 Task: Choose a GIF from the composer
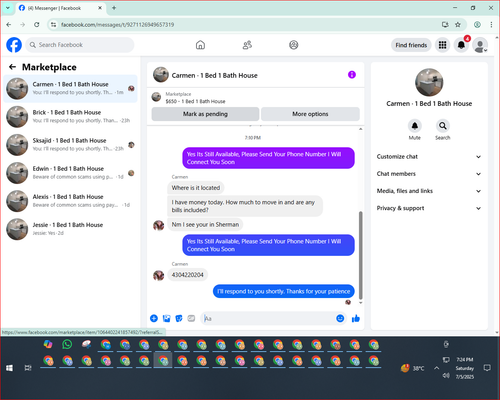click(191, 318)
